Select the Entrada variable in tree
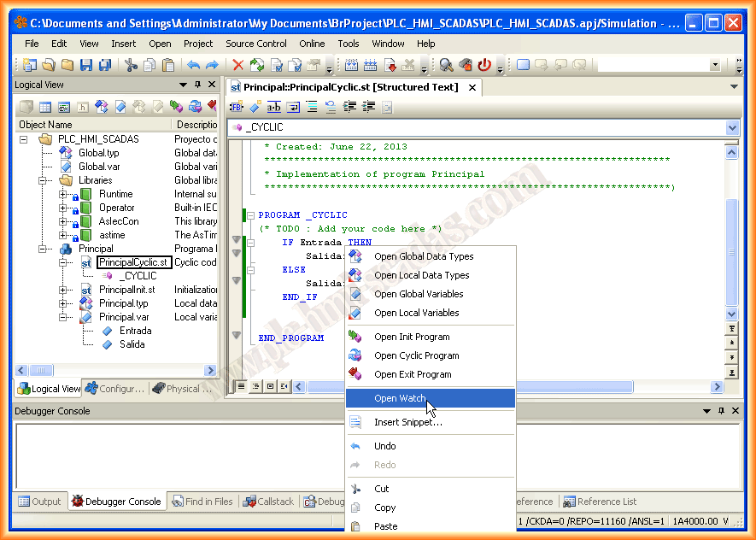The image size is (756, 540). coord(135,331)
